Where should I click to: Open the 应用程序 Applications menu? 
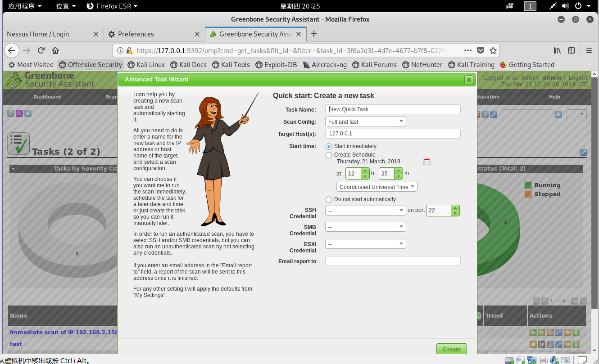(25, 6)
